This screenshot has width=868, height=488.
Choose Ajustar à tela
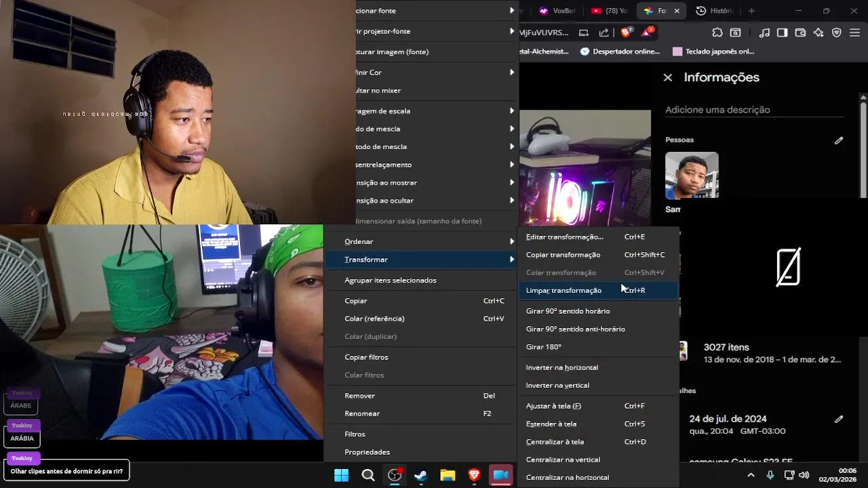click(597, 406)
